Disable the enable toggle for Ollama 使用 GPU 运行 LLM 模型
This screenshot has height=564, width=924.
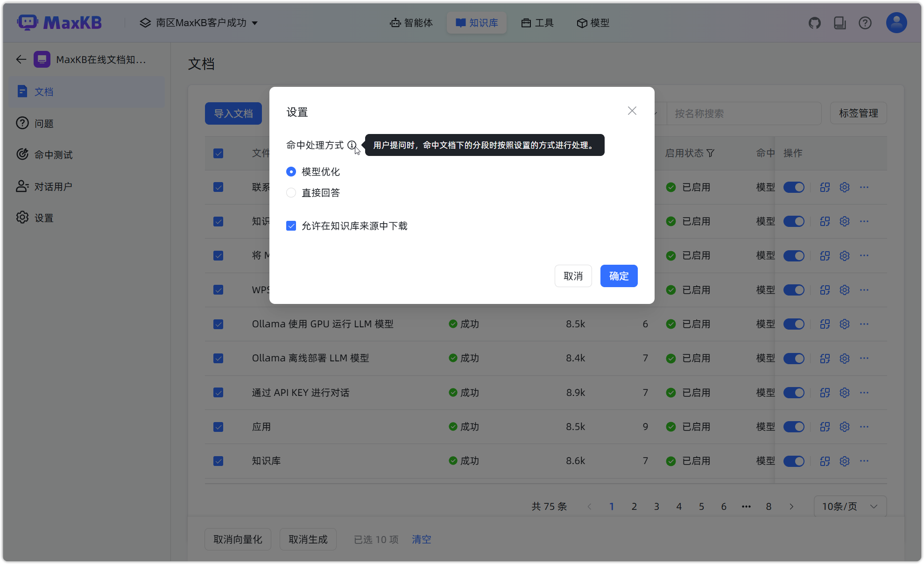point(794,324)
